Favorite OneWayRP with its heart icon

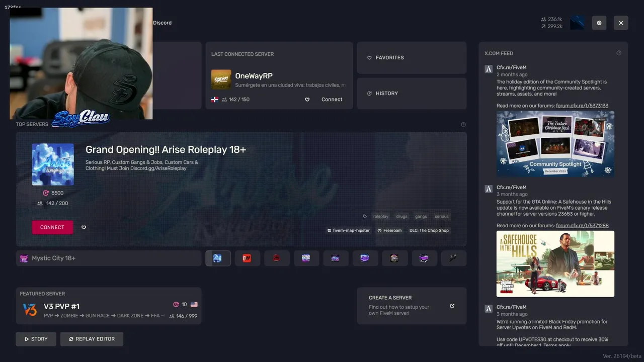coord(307,100)
